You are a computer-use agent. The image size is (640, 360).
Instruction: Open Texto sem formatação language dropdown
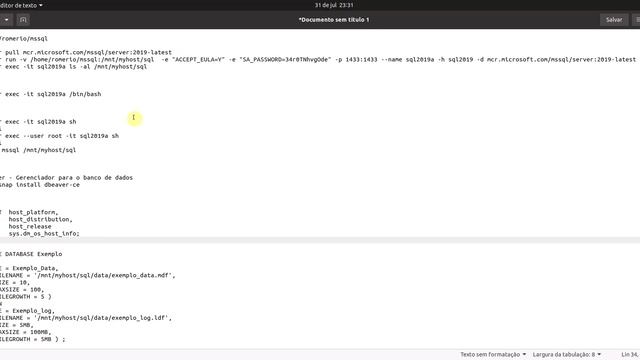(493, 354)
